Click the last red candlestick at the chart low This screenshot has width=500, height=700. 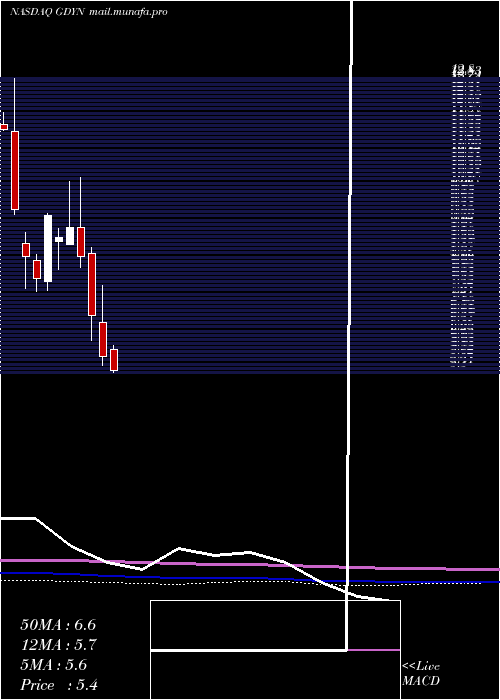(x=114, y=359)
